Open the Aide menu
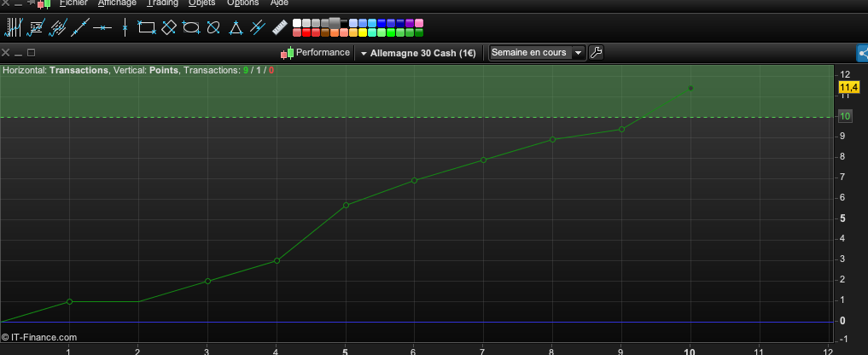This screenshot has height=355, width=868. pos(280,3)
